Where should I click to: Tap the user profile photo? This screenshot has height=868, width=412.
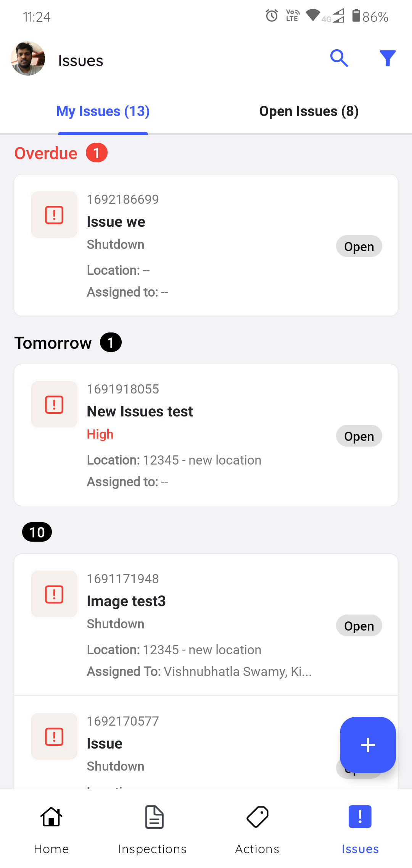28,59
